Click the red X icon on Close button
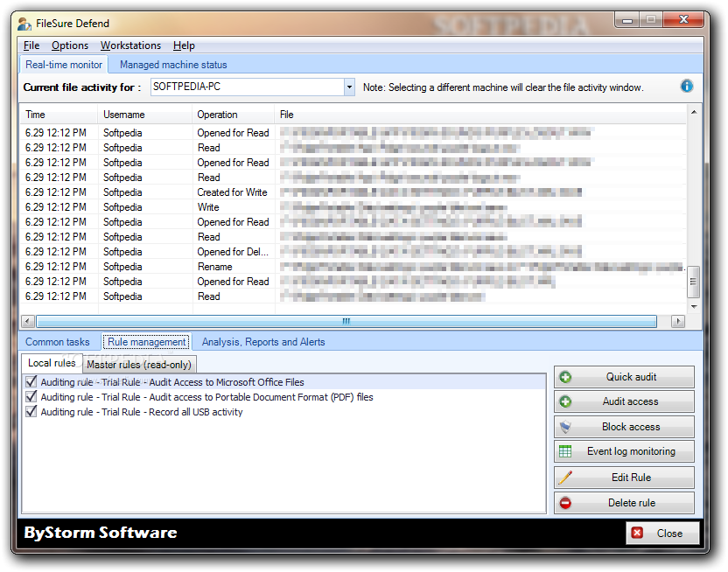Image resolution: width=728 pixels, height=572 pixels. tap(638, 533)
